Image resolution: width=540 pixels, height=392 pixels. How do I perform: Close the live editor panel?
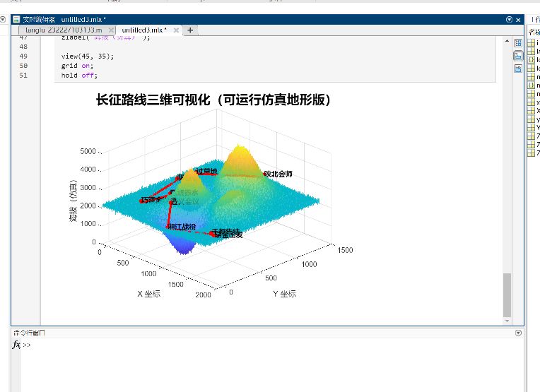click(x=518, y=20)
